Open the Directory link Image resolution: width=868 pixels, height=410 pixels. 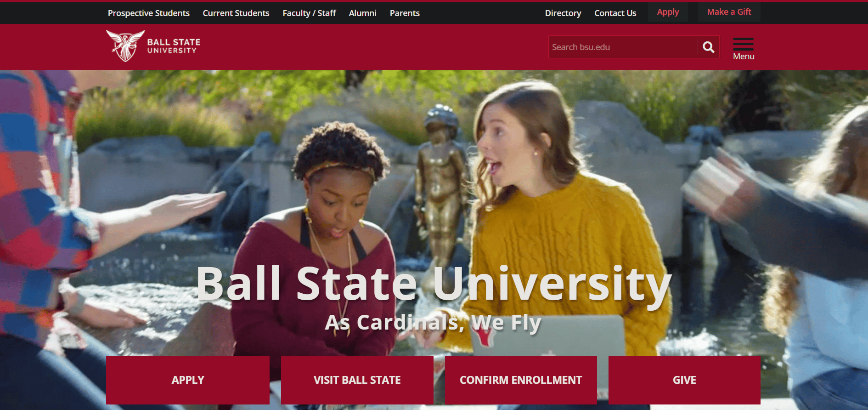(x=563, y=13)
